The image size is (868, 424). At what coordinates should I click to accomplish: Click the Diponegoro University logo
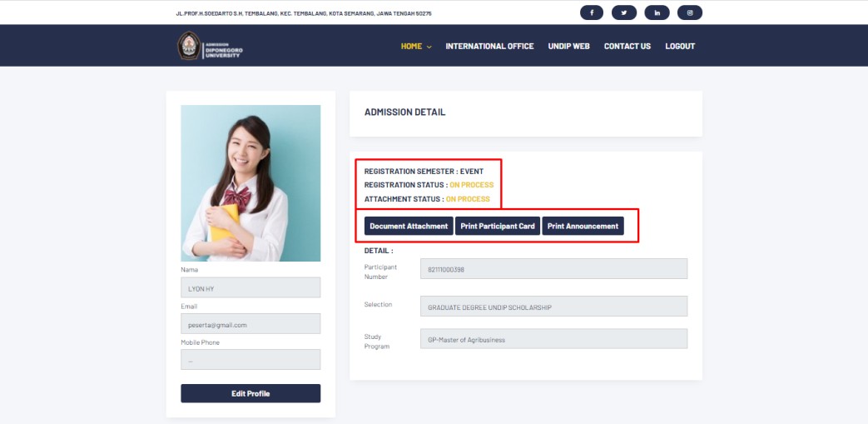[x=210, y=47]
